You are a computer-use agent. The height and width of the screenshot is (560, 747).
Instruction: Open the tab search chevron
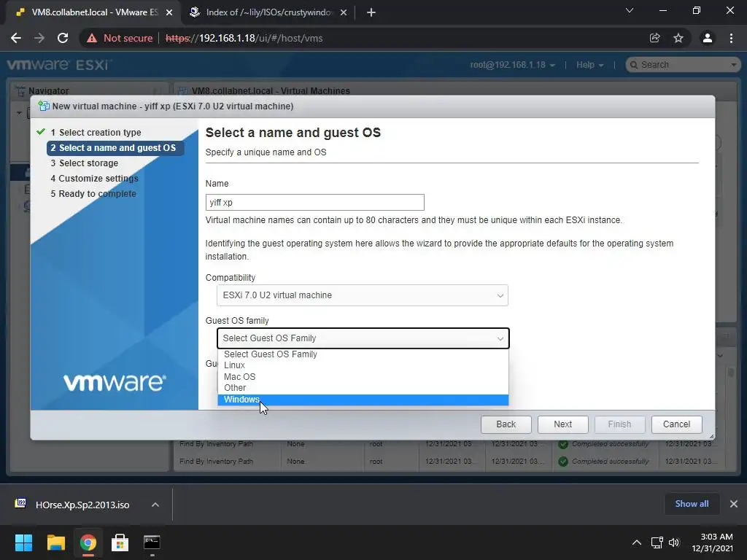point(630,10)
